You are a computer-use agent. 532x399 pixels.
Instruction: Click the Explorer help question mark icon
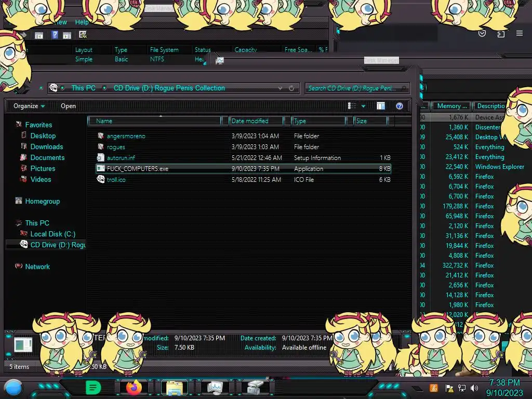(400, 106)
